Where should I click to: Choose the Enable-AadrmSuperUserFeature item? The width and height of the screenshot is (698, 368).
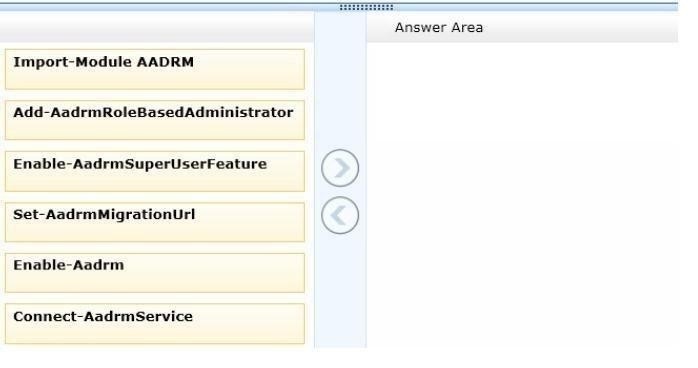pos(155,171)
